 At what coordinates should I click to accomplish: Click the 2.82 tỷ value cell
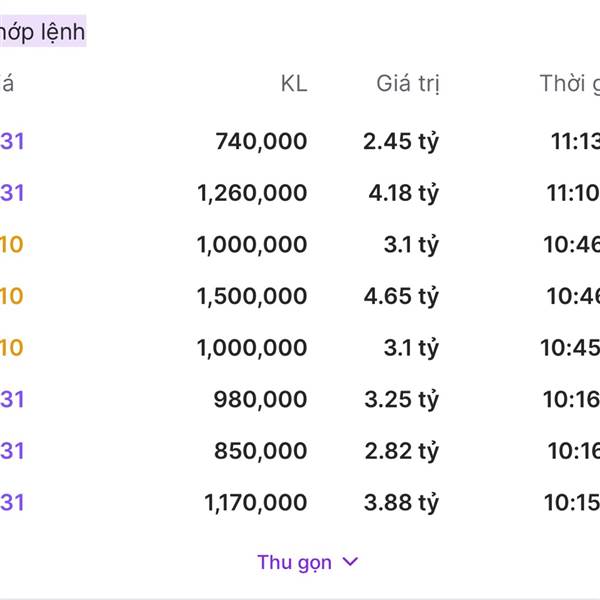[x=401, y=451]
